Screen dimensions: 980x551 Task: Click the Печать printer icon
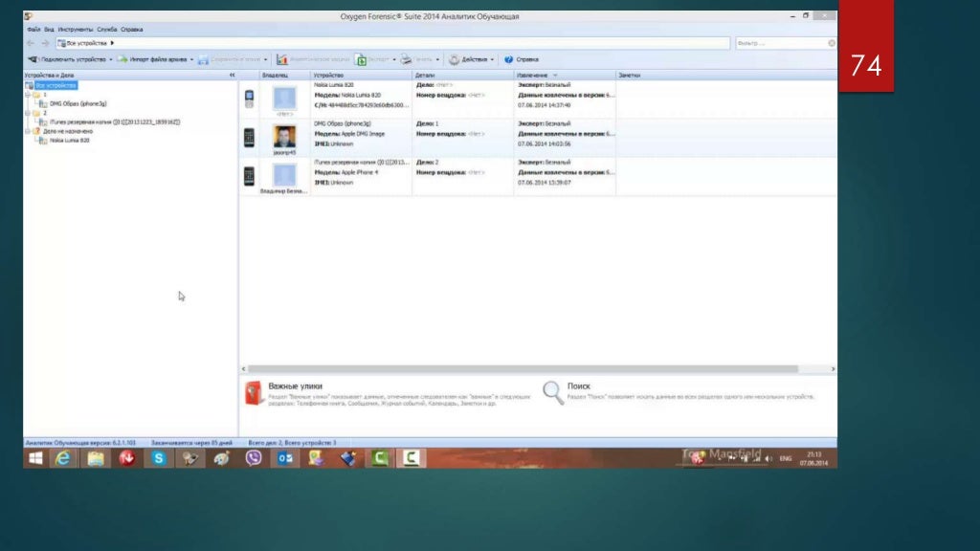point(406,59)
